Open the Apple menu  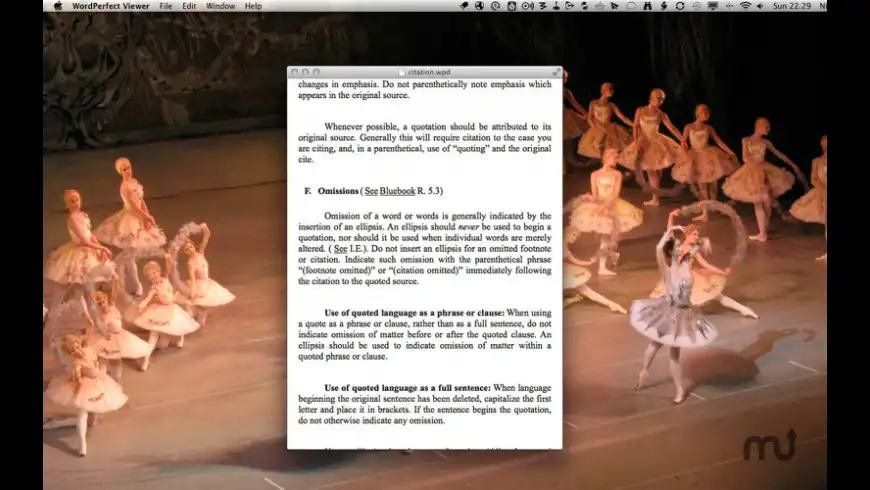click(x=58, y=6)
